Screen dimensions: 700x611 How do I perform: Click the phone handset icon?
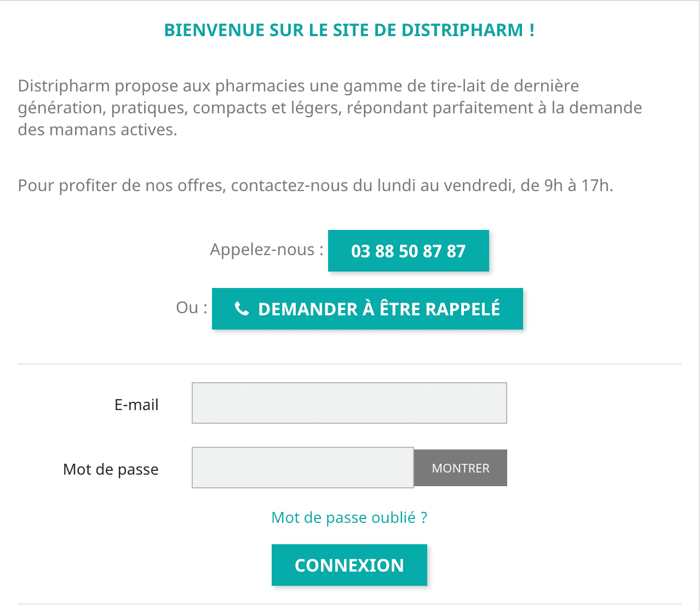[x=242, y=309]
